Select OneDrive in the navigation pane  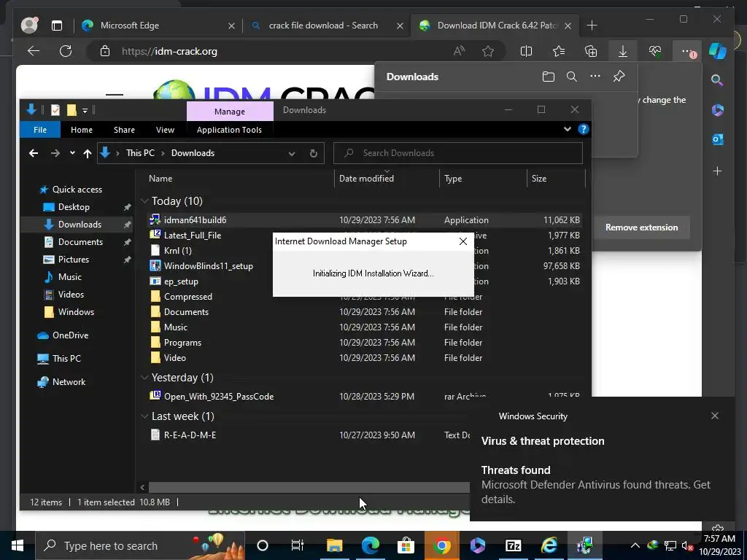(x=70, y=335)
